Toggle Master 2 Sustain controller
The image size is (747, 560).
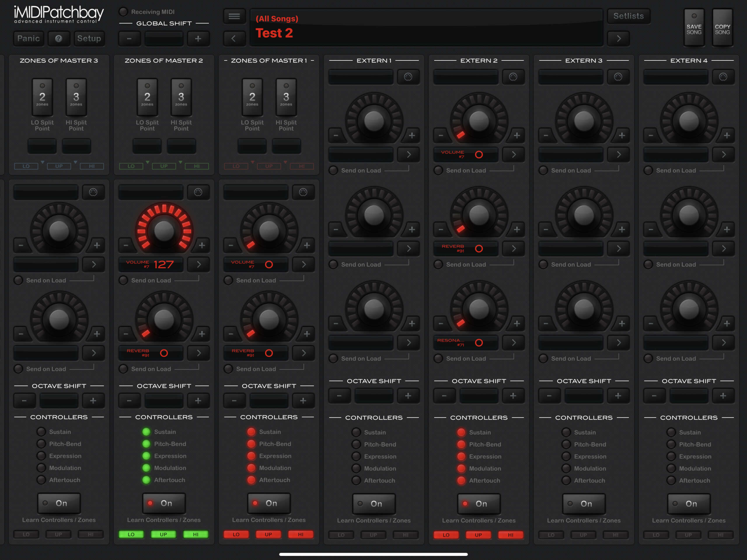tap(146, 432)
